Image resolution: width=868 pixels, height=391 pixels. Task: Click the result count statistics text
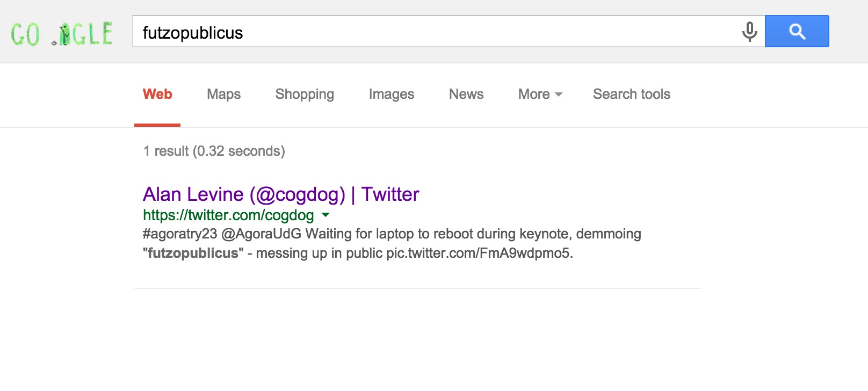(x=214, y=151)
